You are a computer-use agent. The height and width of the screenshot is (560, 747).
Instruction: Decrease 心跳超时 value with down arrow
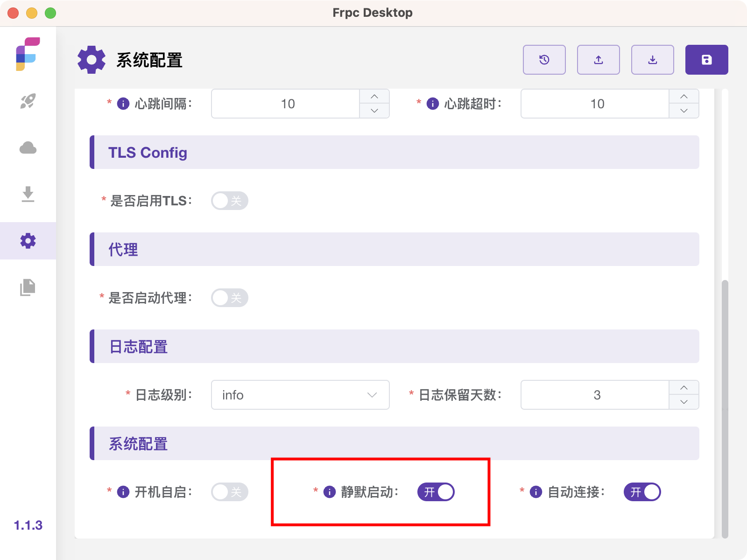(684, 111)
